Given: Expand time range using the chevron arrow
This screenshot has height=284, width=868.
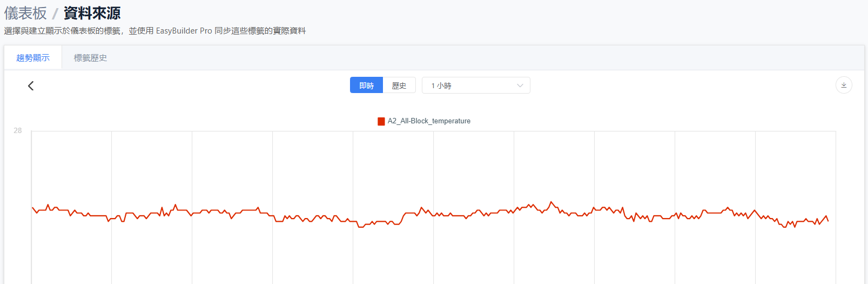Looking at the screenshot, I should click(x=520, y=85).
